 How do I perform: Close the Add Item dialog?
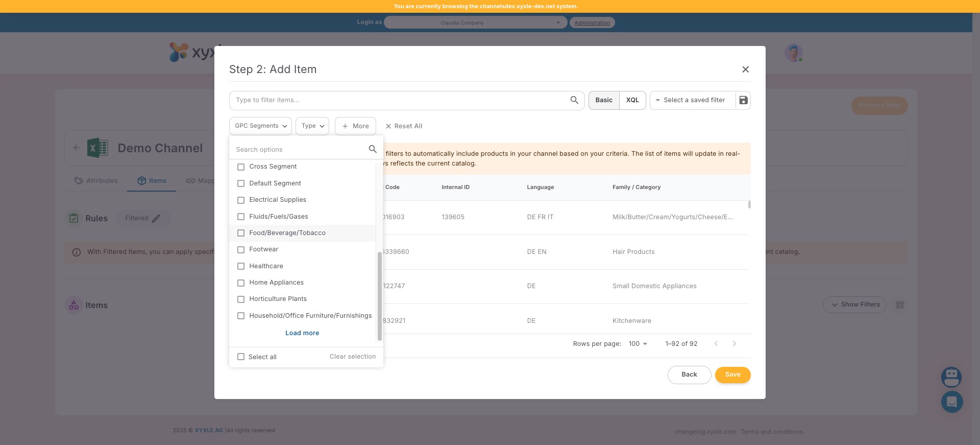click(745, 69)
